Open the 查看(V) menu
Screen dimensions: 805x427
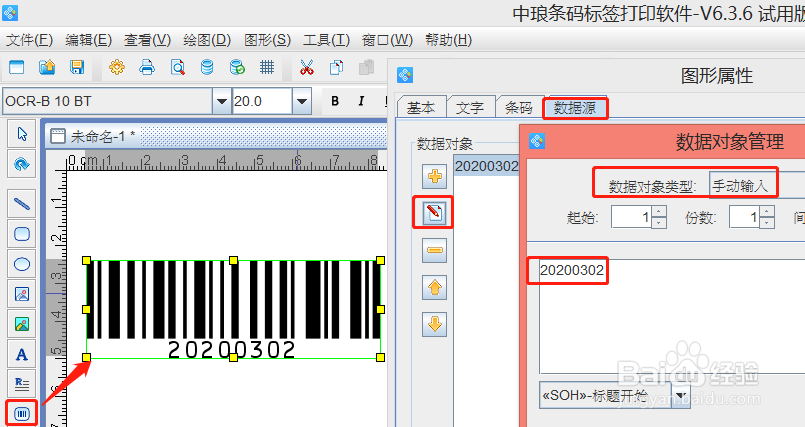point(147,40)
